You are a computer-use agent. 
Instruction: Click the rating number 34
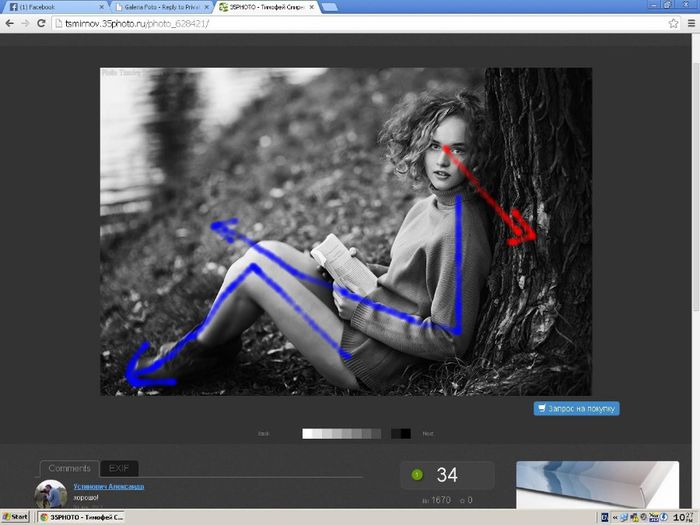[x=447, y=475]
